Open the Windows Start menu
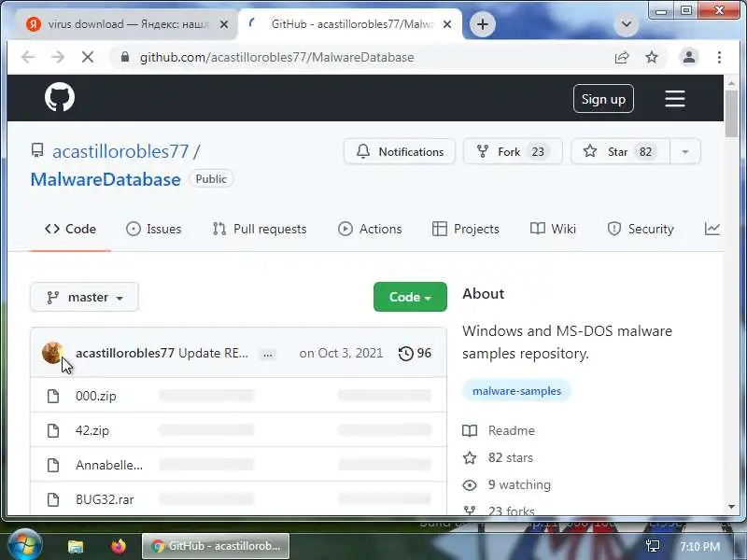The width and height of the screenshot is (747, 560). pyautogui.click(x=25, y=545)
